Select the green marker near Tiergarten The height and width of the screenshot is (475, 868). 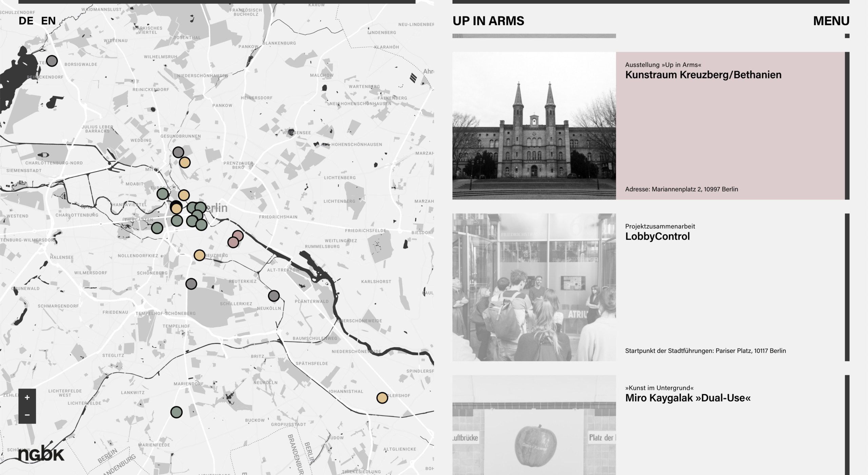157,228
